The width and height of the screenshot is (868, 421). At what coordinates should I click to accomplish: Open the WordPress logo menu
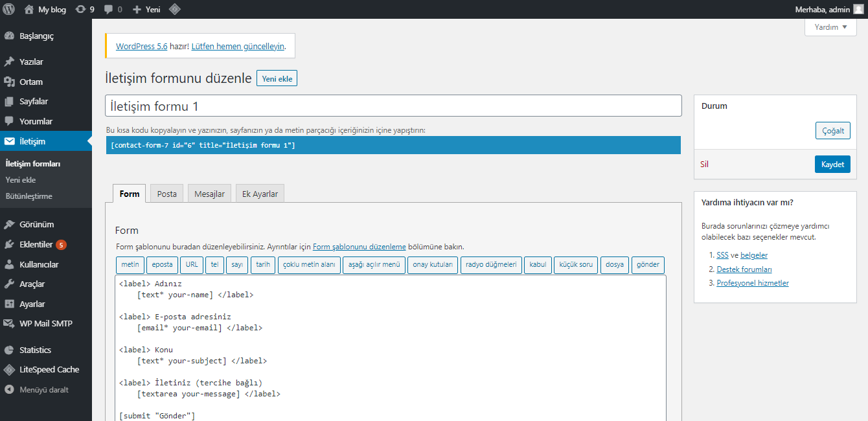[x=9, y=9]
